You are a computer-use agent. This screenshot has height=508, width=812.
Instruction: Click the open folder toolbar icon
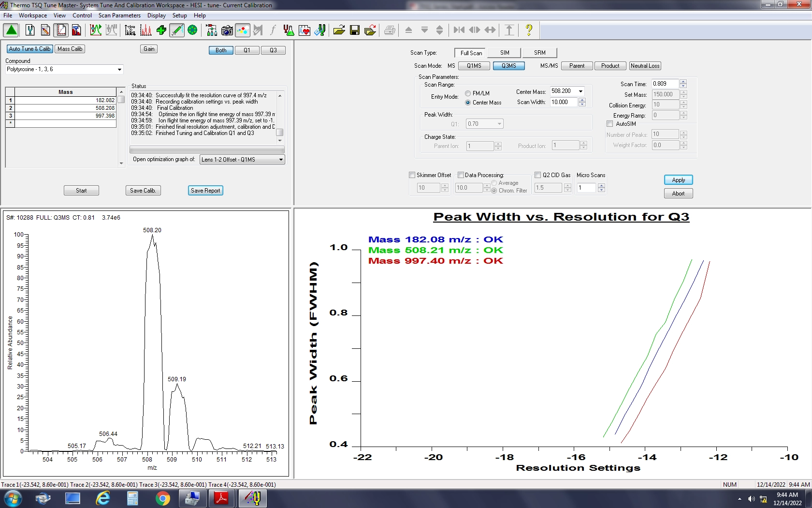click(339, 30)
